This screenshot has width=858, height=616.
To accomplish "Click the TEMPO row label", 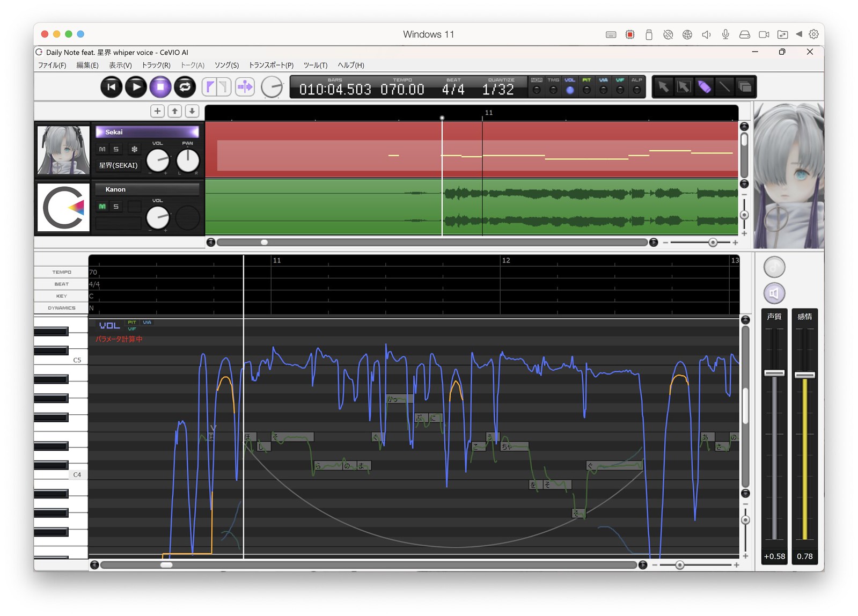I will point(62,272).
